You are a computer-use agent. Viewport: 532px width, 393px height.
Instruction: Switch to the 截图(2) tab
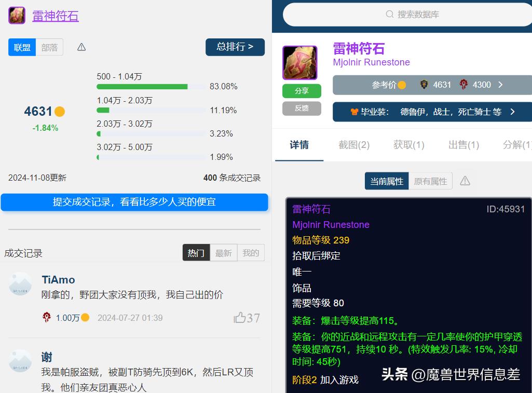pos(354,145)
